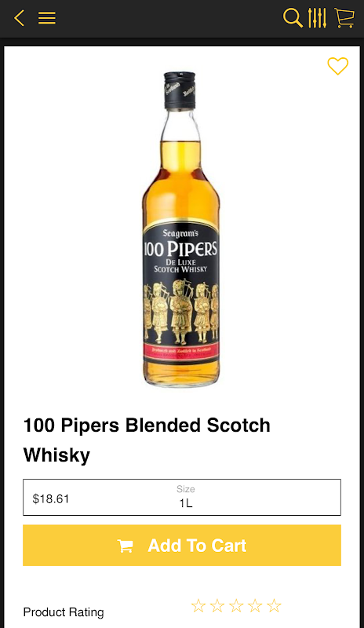Rate the product one star
Screen dimensions: 364x628
[x=198, y=605]
